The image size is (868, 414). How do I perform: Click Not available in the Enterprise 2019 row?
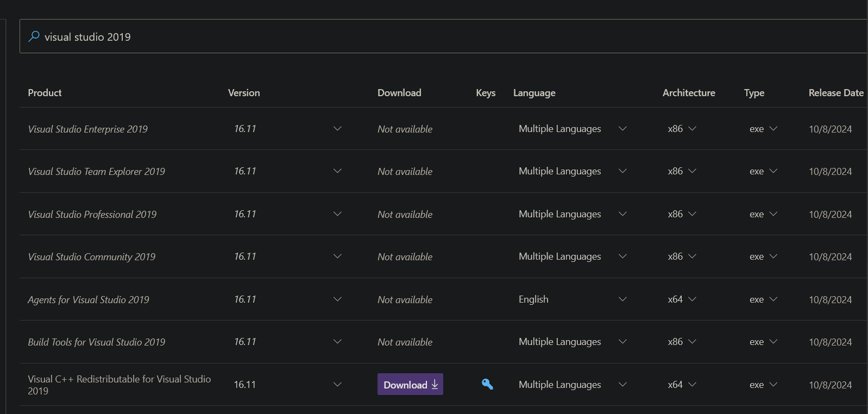(405, 129)
